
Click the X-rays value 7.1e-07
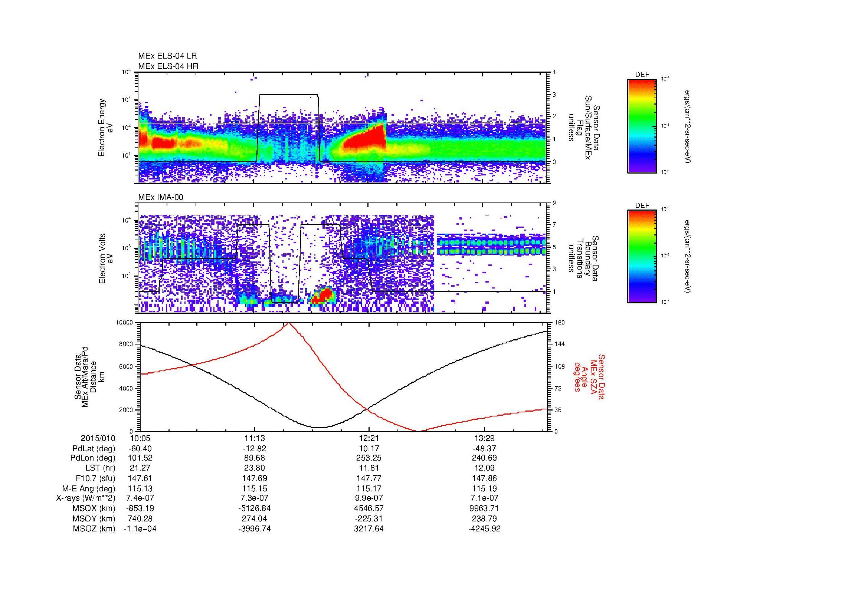[484, 498]
